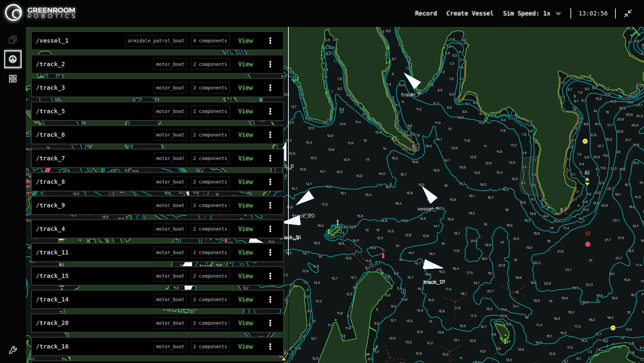Select the vessel helm sidebar icon

click(x=13, y=59)
